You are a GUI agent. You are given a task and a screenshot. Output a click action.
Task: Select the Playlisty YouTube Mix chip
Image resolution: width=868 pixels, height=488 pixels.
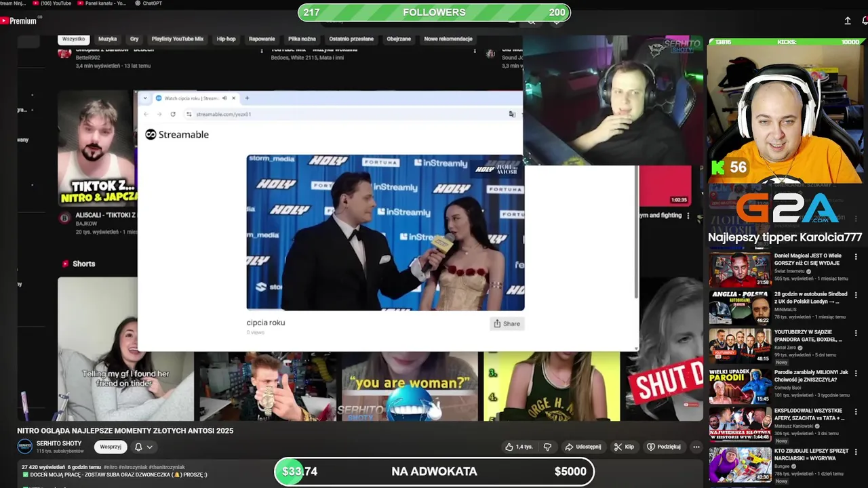click(178, 39)
